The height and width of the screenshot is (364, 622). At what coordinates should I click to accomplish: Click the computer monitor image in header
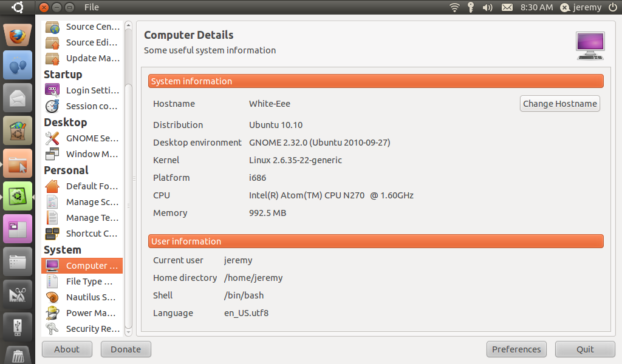tap(590, 46)
